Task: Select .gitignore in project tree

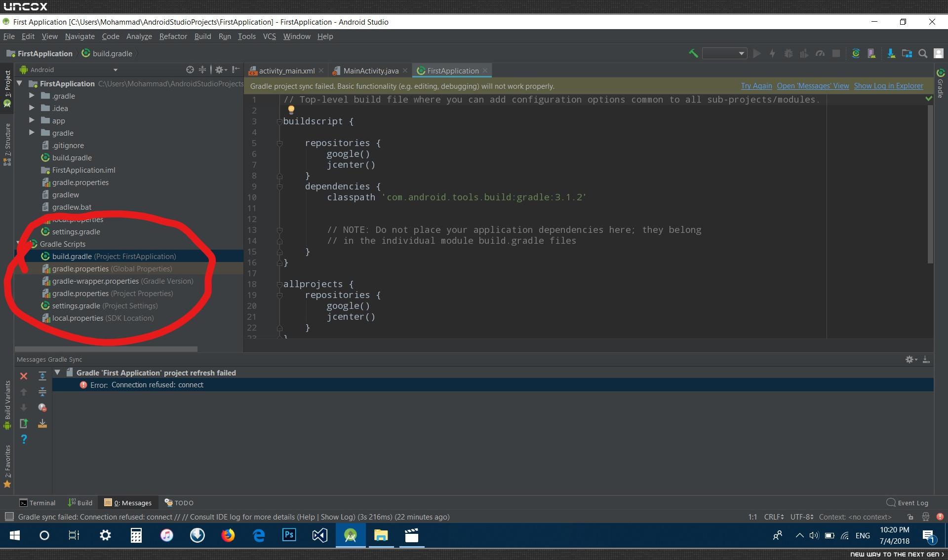Action: pos(68,146)
